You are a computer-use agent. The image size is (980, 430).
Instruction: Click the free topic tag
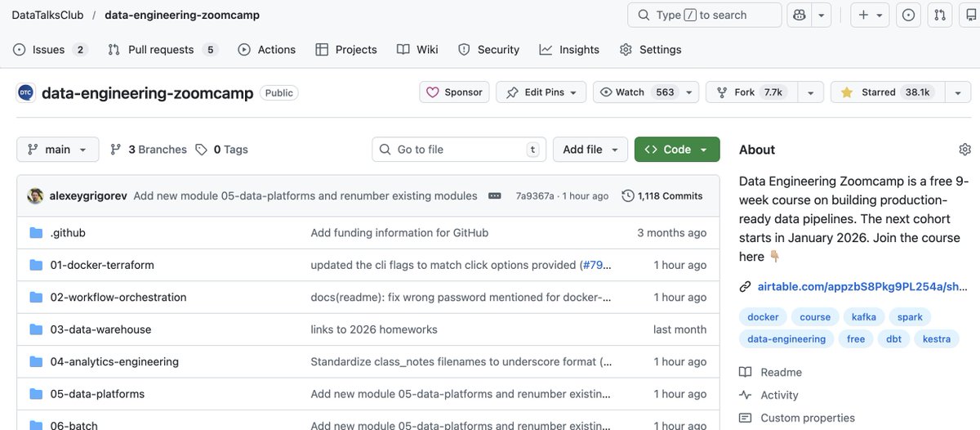click(856, 338)
